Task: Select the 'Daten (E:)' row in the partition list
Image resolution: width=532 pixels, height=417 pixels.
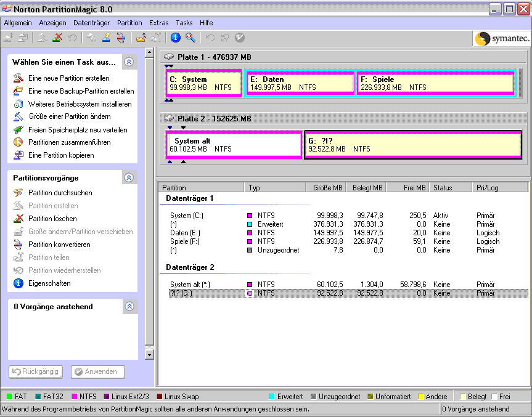Action: [348, 233]
